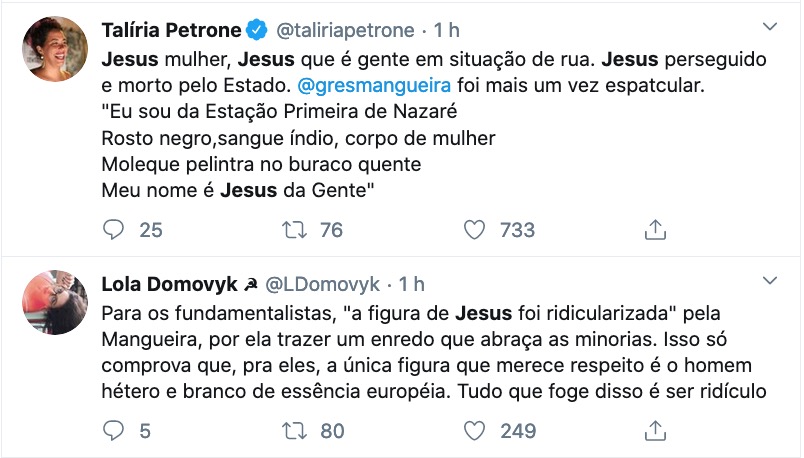This screenshot has width=804, height=458.
Task: Share Talíria Petrone's tweet
Action: (x=655, y=230)
